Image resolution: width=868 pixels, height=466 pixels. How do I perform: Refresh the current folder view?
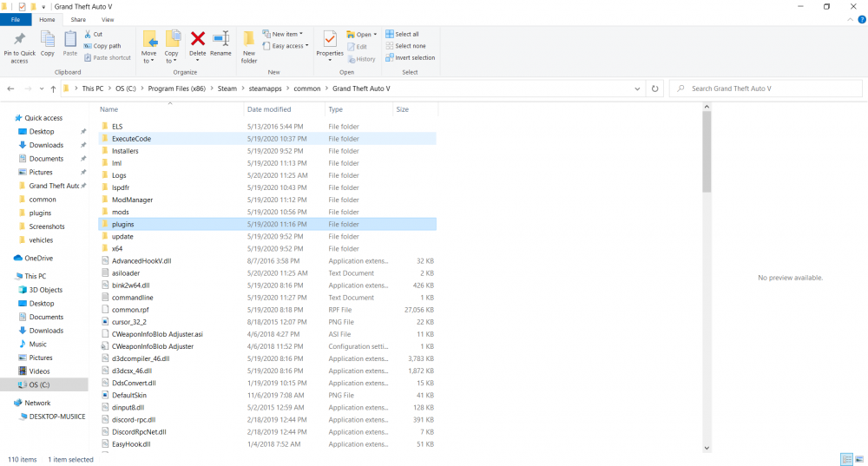pyautogui.click(x=655, y=89)
